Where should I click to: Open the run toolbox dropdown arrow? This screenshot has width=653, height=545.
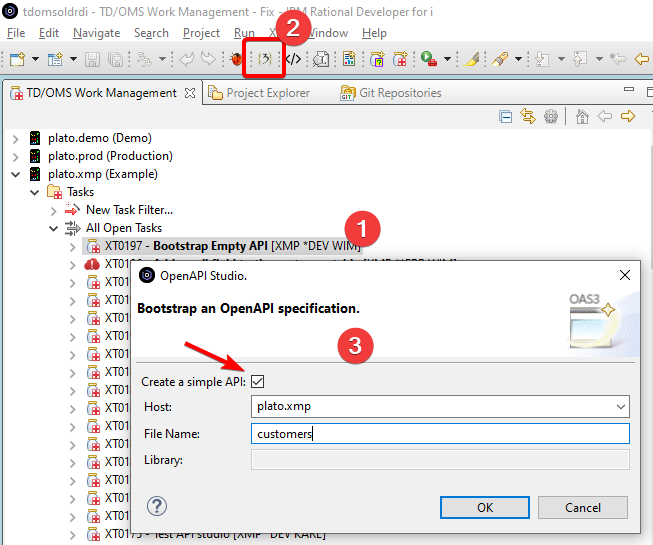coord(448,59)
